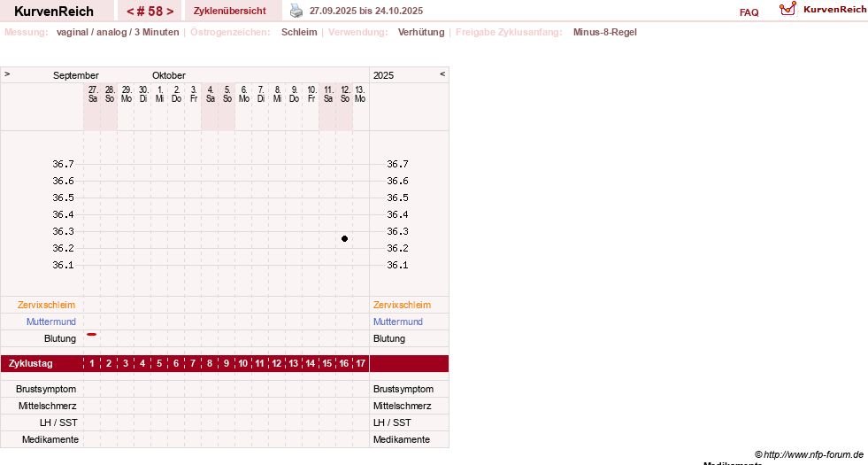
Task: Click the red bleeding mark on cycle day 1
Action: (92, 334)
